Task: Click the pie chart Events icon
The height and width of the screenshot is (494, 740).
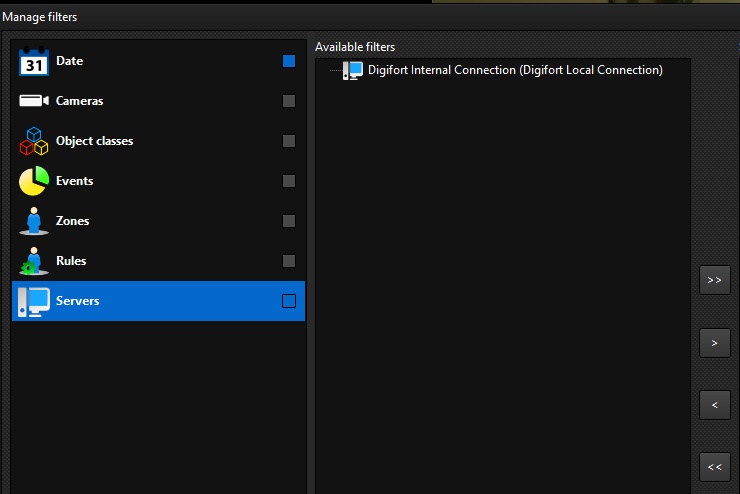Action: pyautogui.click(x=34, y=181)
